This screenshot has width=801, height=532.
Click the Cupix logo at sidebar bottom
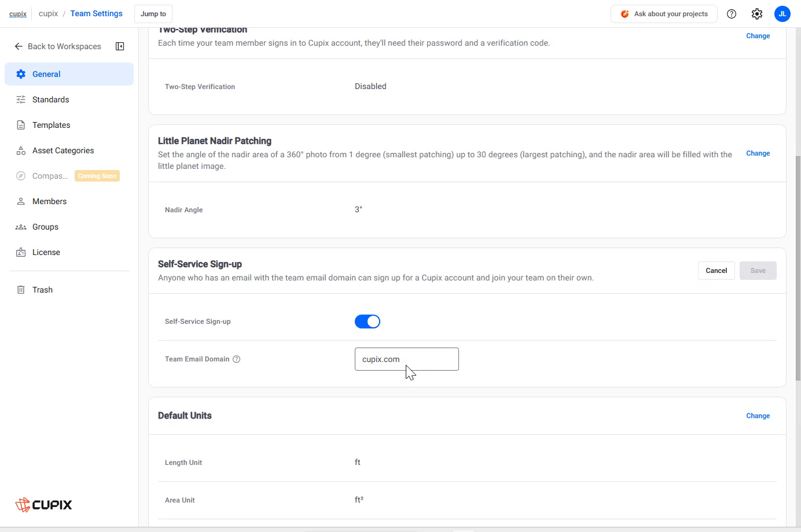(x=43, y=505)
